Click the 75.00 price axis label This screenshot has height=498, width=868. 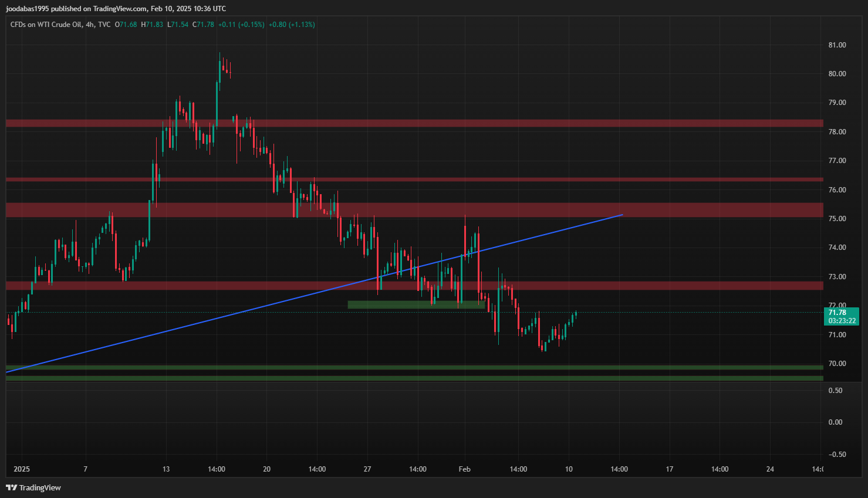837,219
